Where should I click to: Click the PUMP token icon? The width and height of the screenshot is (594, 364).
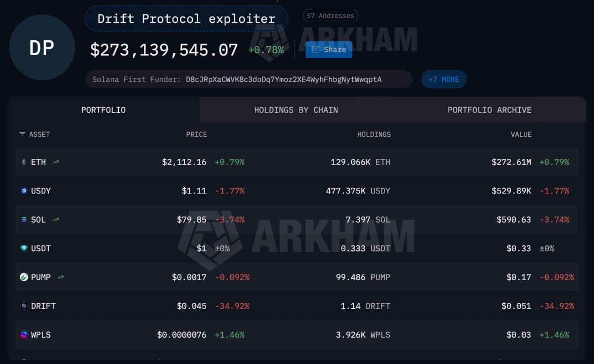24,277
